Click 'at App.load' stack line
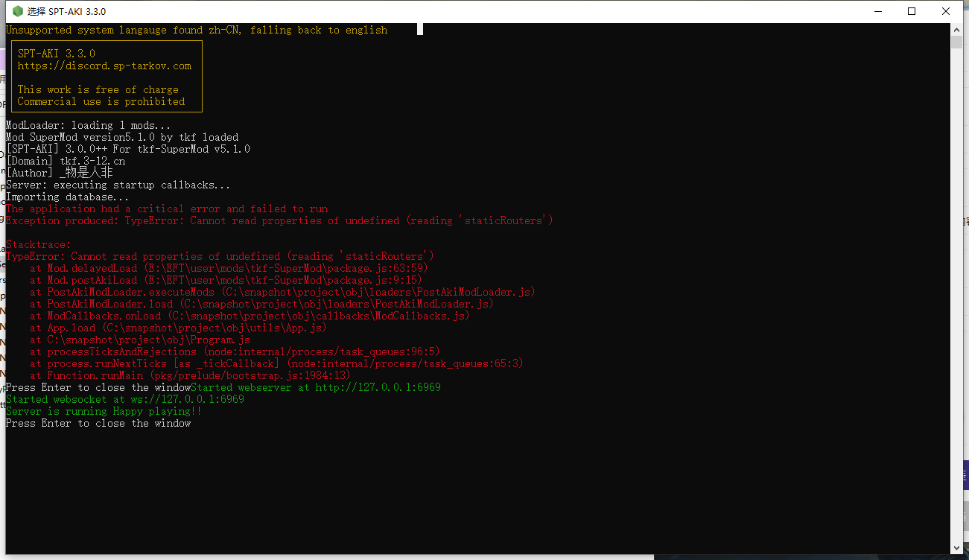969x560 pixels. coord(179,328)
